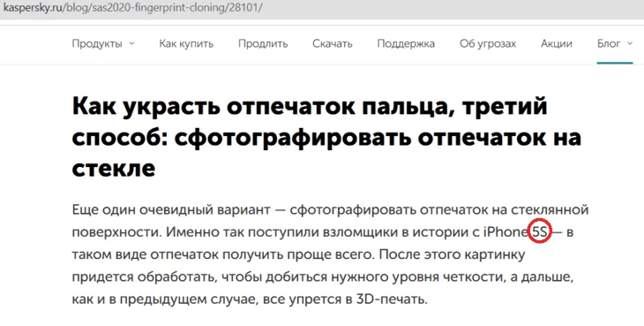This screenshot has width=644, height=326.
Task: Click the first paragraph opening words Еще один
Action: [103, 209]
